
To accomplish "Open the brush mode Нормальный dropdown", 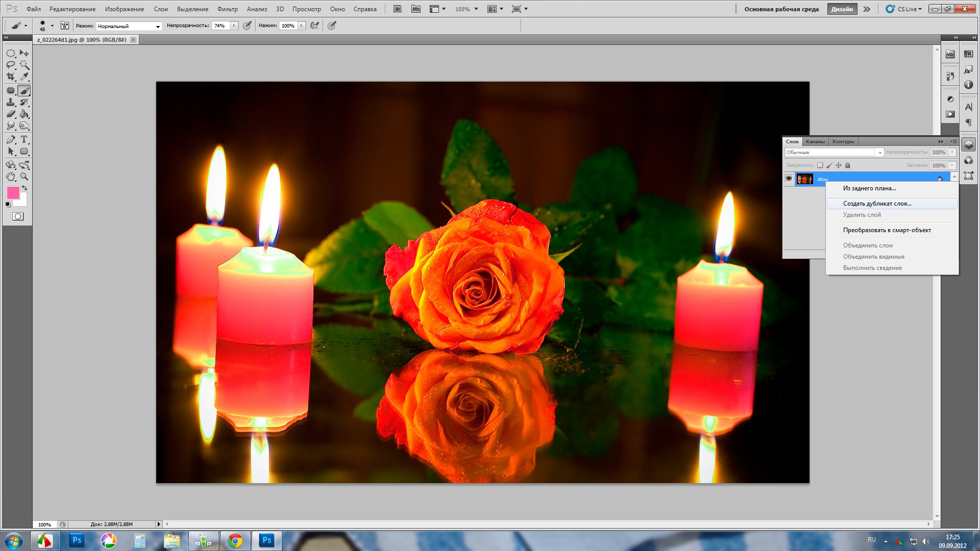I will [129, 26].
